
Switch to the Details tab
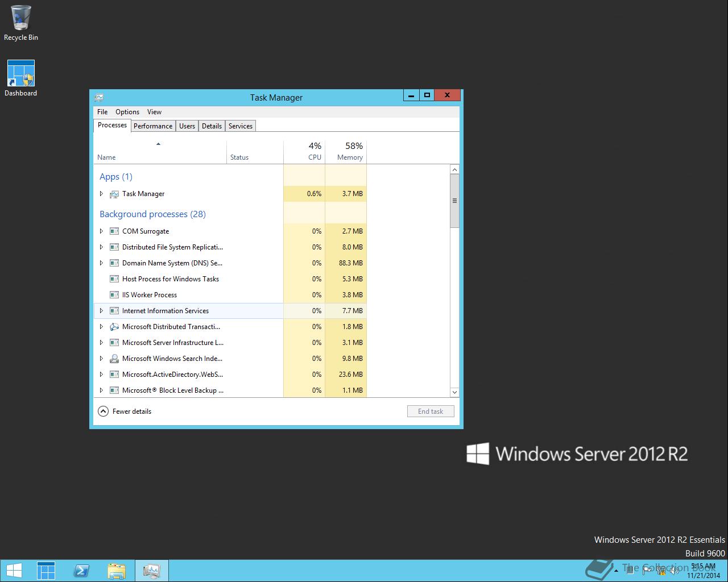[x=212, y=126]
